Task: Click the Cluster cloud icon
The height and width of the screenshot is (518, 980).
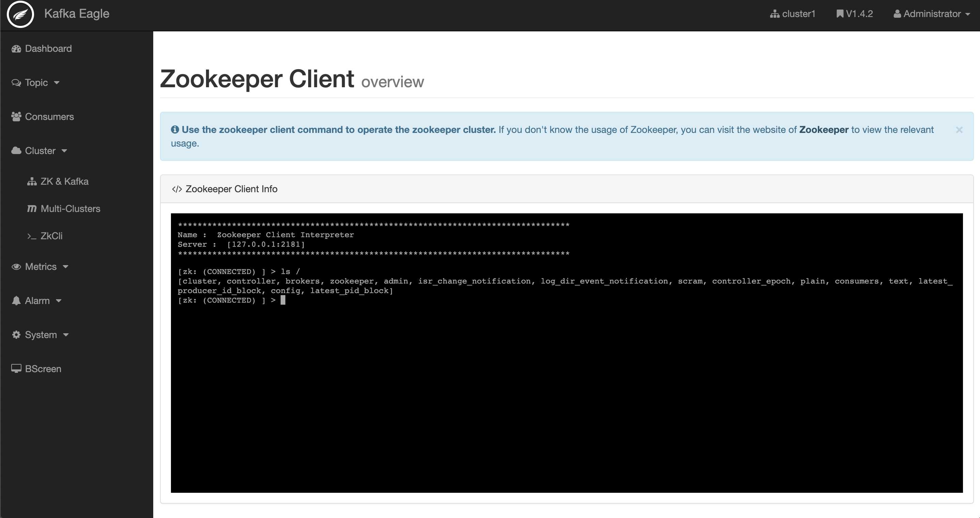Action: (16, 151)
